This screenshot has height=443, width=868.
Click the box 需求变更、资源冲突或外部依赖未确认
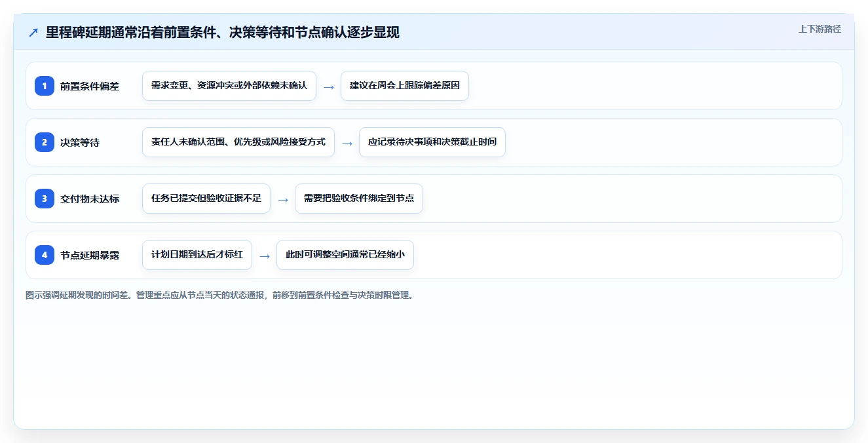point(229,86)
